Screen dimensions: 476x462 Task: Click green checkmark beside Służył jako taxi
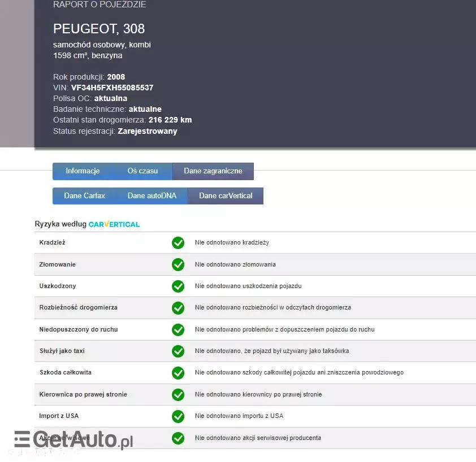tap(178, 351)
